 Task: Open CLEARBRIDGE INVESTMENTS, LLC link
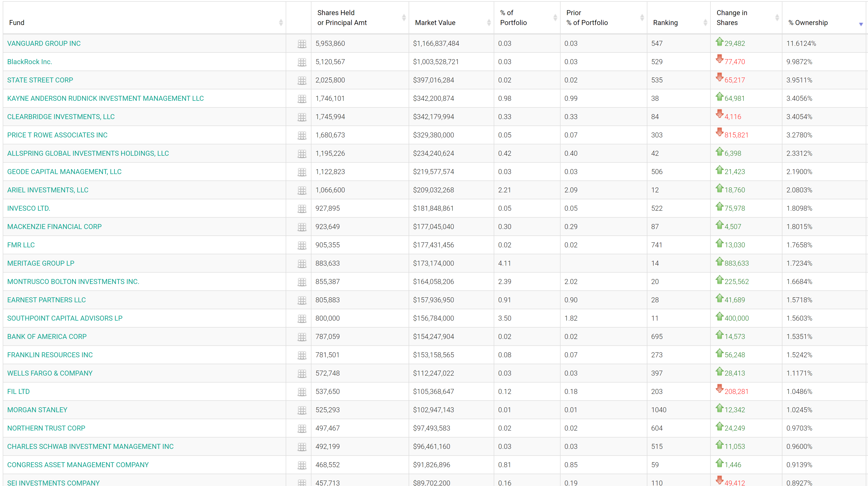tap(61, 117)
